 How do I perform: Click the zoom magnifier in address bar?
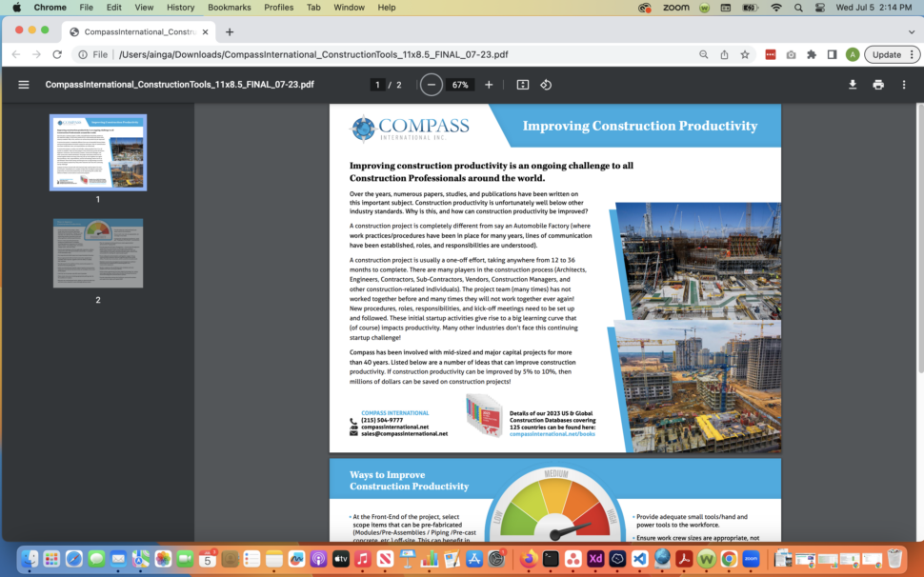pos(704,55)
